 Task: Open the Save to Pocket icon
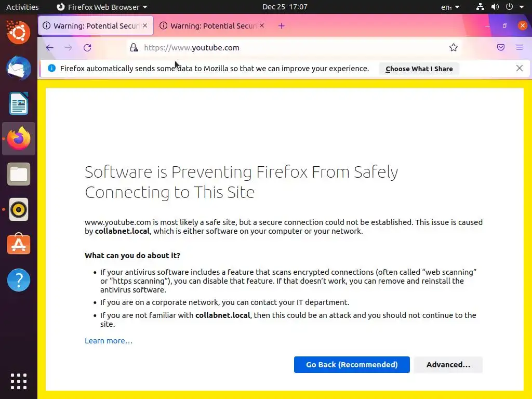pyautogui.click(x=501, y=48)
